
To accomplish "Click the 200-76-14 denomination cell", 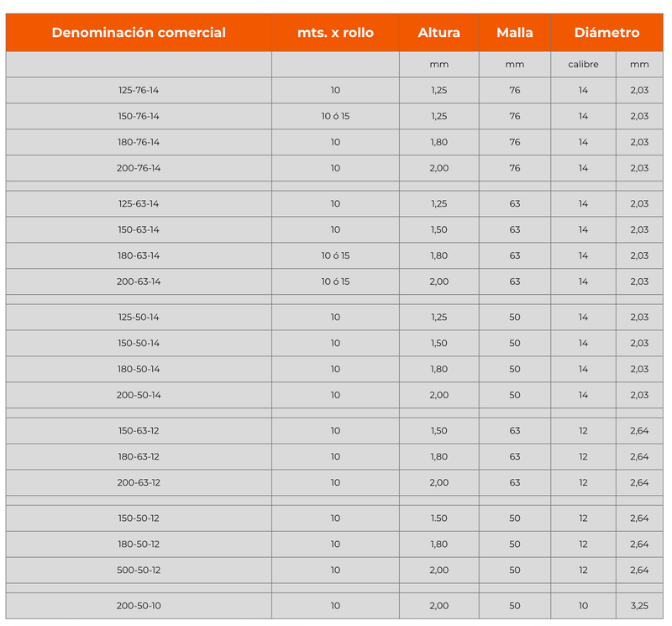I will coord(139,168).
